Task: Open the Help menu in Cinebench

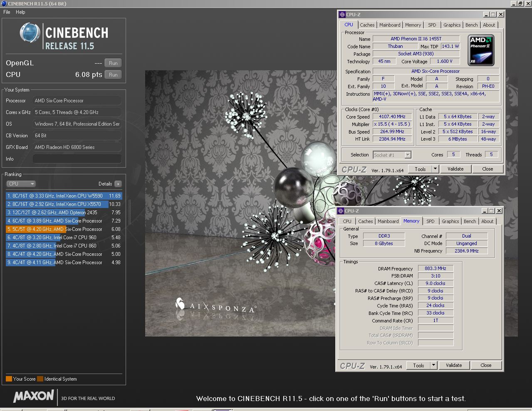Action: coord(20,12)
